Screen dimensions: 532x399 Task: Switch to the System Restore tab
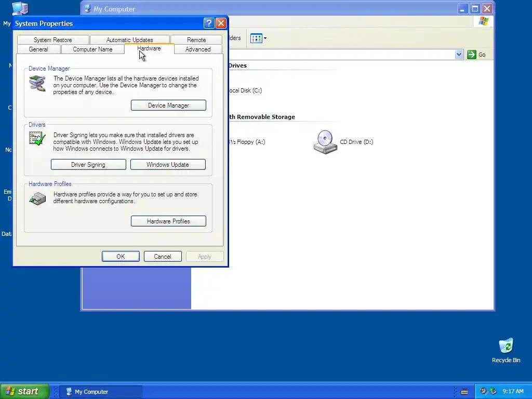52,39
